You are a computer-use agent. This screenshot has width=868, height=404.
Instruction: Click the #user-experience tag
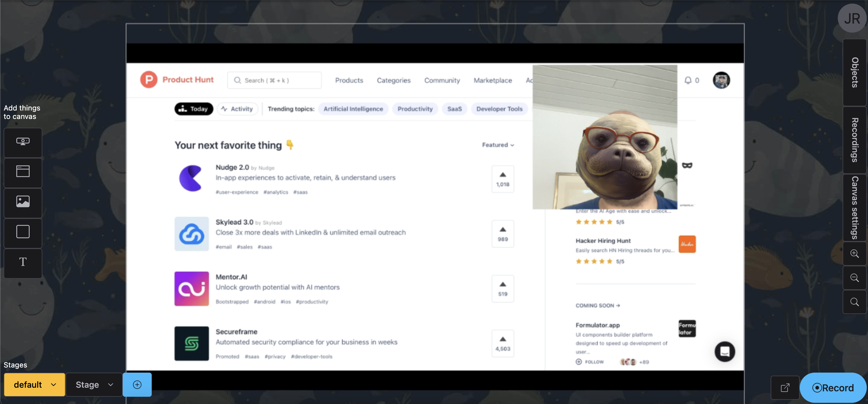click(237, 192)
